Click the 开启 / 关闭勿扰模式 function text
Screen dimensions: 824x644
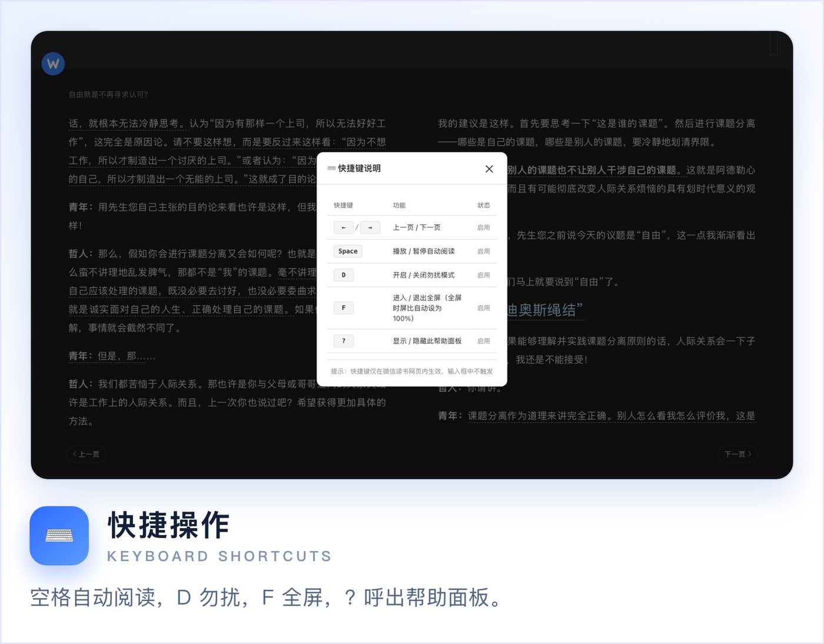pyautogui.click(x=424, y=275)
